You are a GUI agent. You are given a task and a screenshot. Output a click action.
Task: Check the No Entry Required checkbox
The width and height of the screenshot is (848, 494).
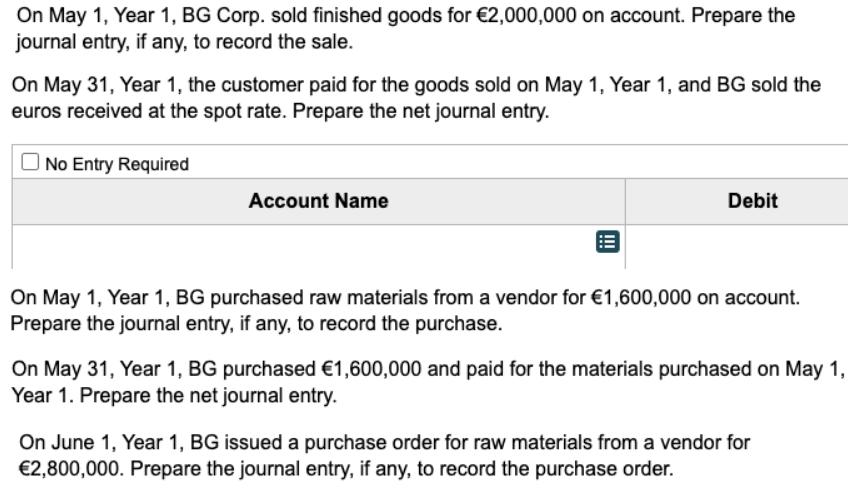pos(30,162)
